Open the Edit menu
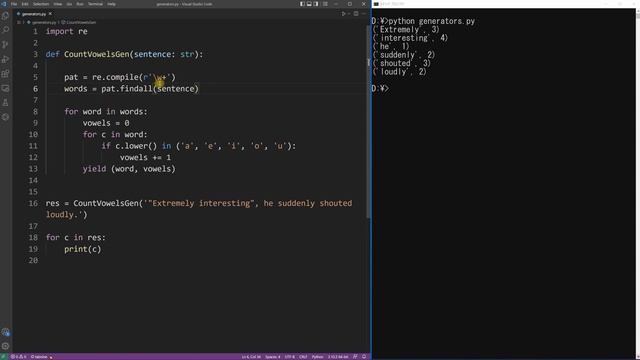Screen dimensions: 640x360 coord(25,4)
